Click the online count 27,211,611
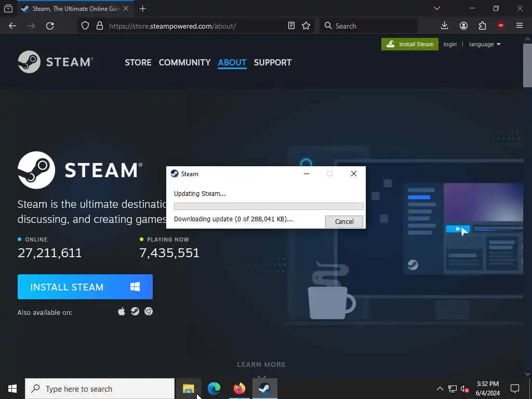 click(49, 253)
